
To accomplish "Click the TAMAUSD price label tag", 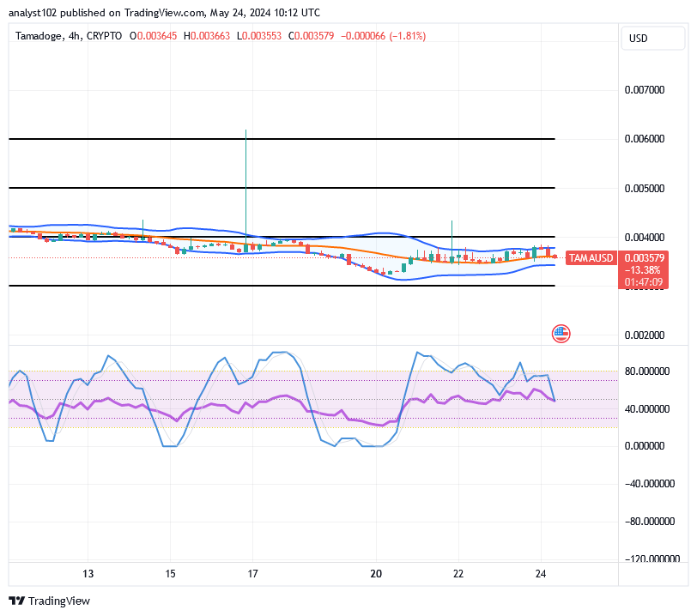I will pos(591,258).
